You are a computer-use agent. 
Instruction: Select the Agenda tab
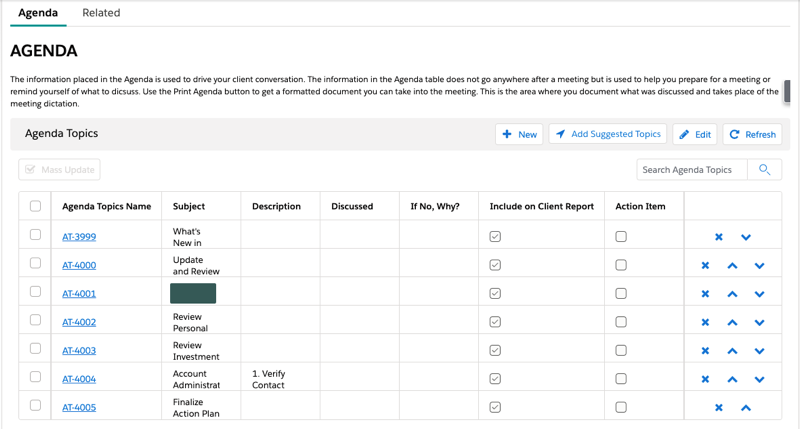tap(38, 13)
